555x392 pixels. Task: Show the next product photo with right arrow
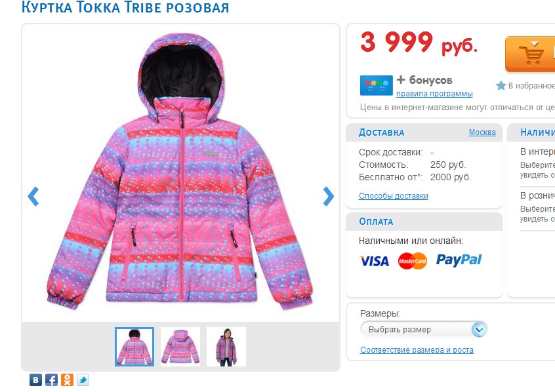point(328,196)
